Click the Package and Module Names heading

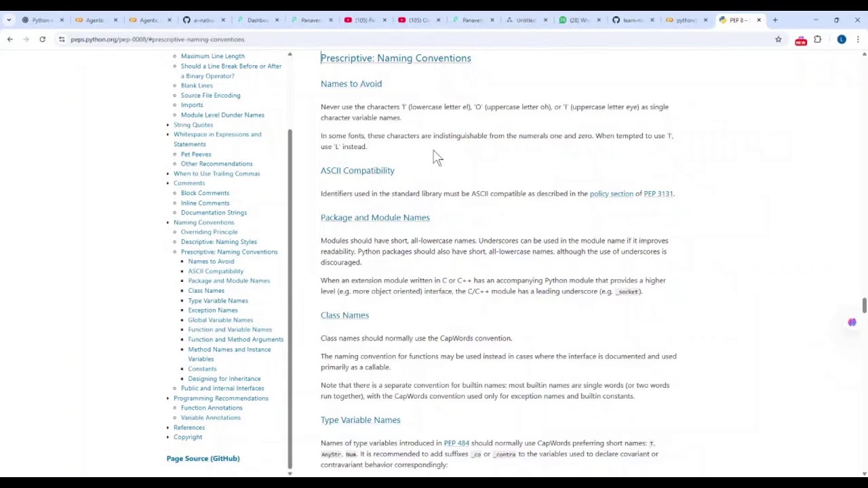tap(375, 218)
